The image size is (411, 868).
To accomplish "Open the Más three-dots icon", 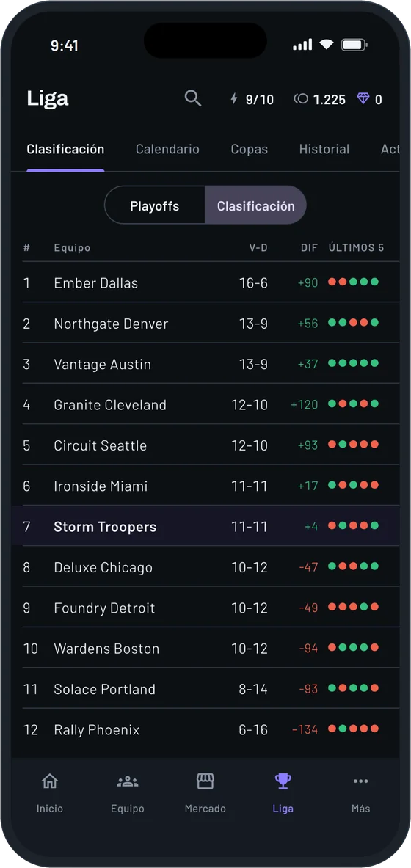I will click(360, 781).
